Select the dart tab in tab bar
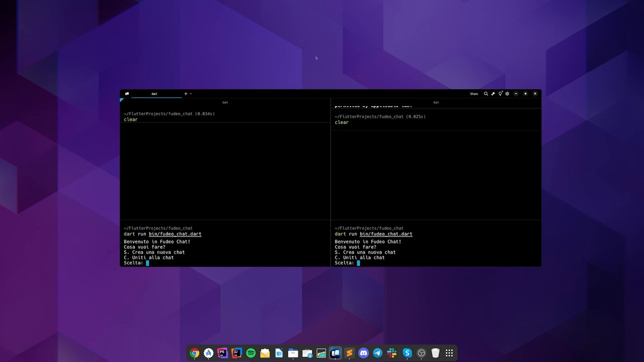The height and width of the screenshot is (362, 644). click(155, 94)
